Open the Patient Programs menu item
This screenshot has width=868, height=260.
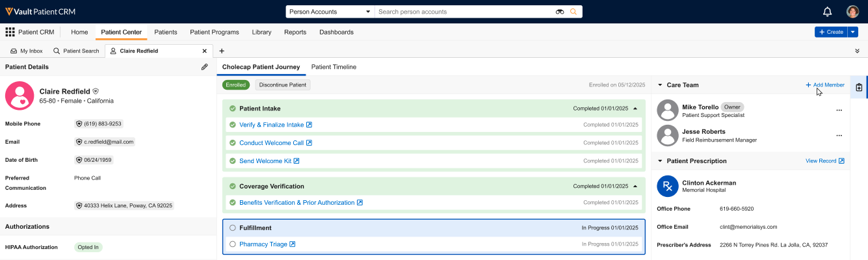(214, 32)
